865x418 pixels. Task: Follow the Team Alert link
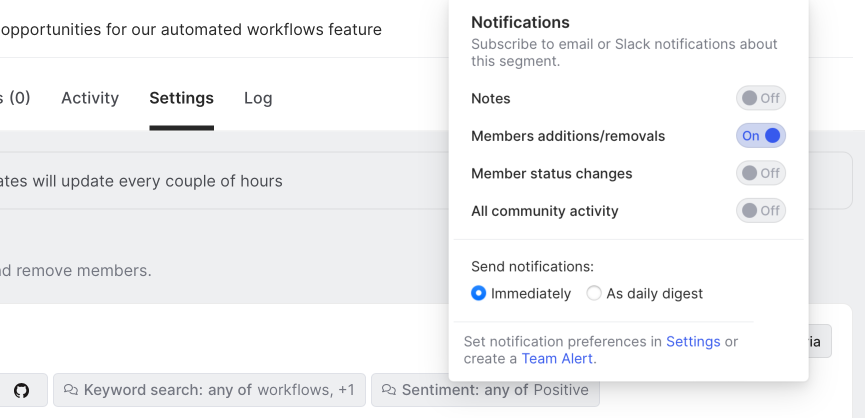(557, 359)
